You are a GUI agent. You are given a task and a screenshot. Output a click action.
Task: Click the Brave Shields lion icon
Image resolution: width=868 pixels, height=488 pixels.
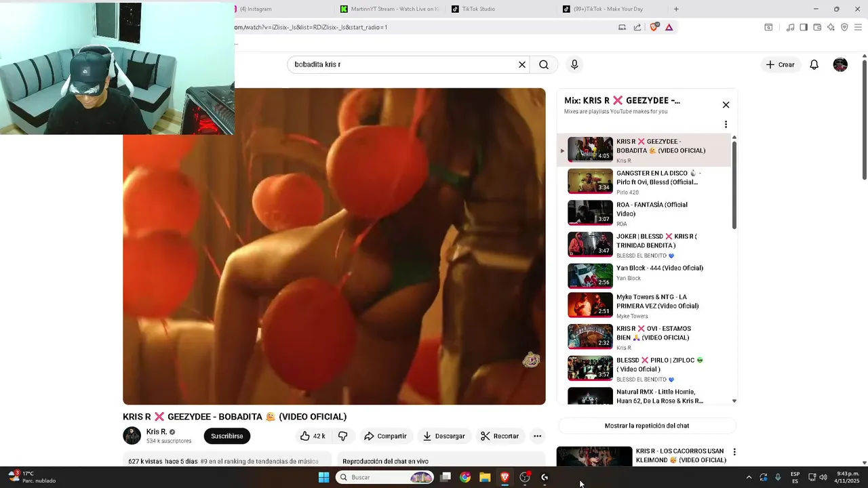pyautogui.click(x=654, y=27)
